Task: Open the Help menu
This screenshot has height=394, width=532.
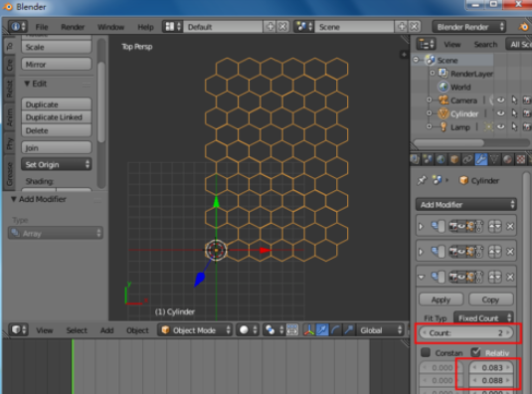Action: point(145,27)
